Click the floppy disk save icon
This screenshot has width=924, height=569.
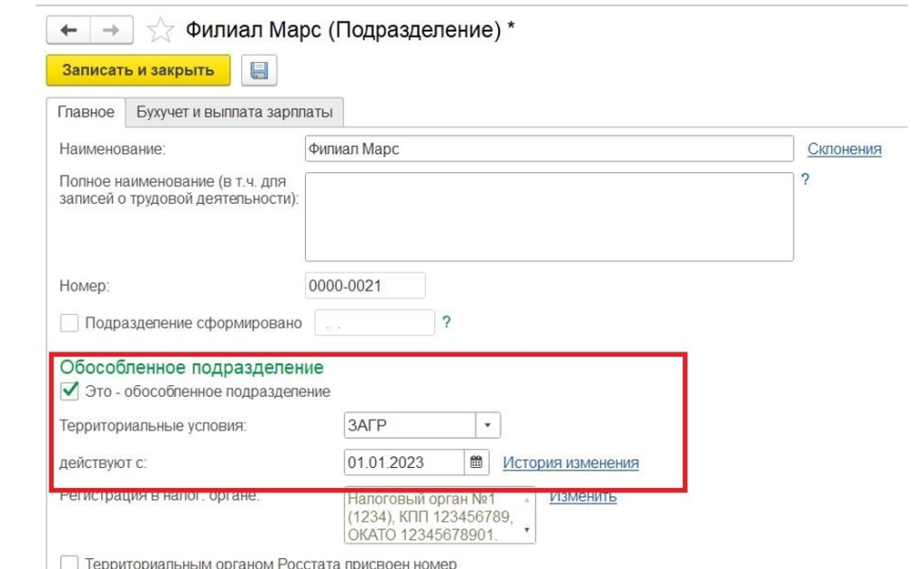pyautogui.click(x=260, y=70)
